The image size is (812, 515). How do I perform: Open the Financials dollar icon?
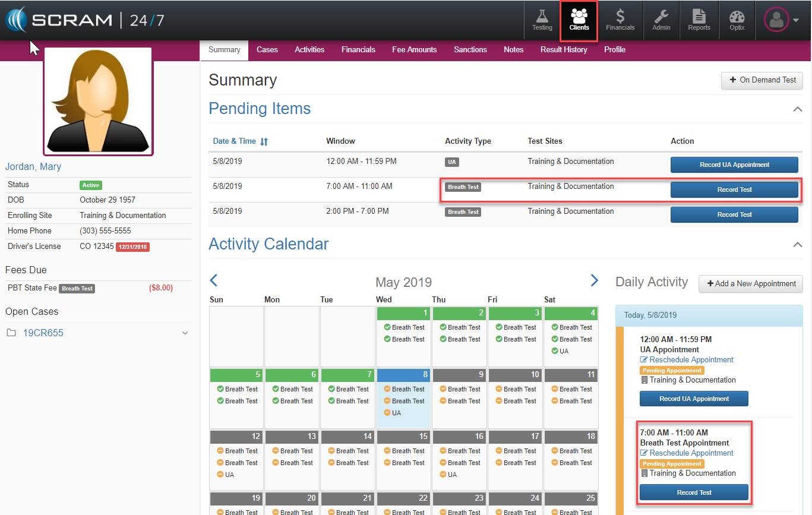click(x=620, y=20)
